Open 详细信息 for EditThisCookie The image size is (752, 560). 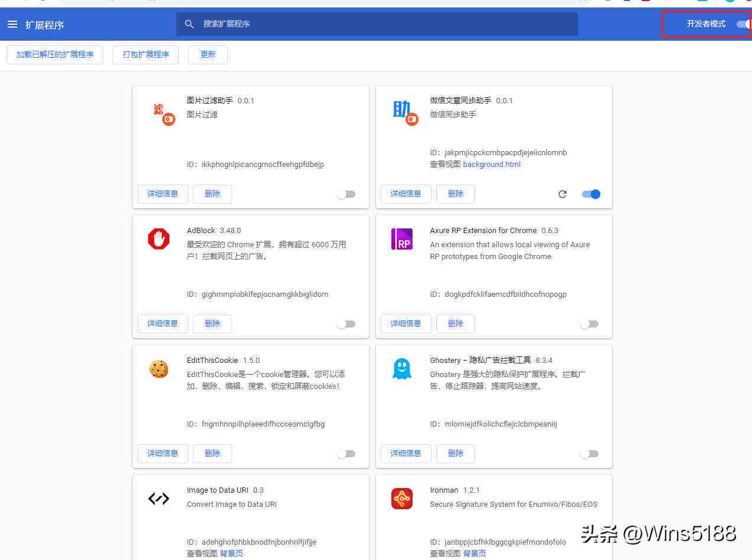point(163,453)
